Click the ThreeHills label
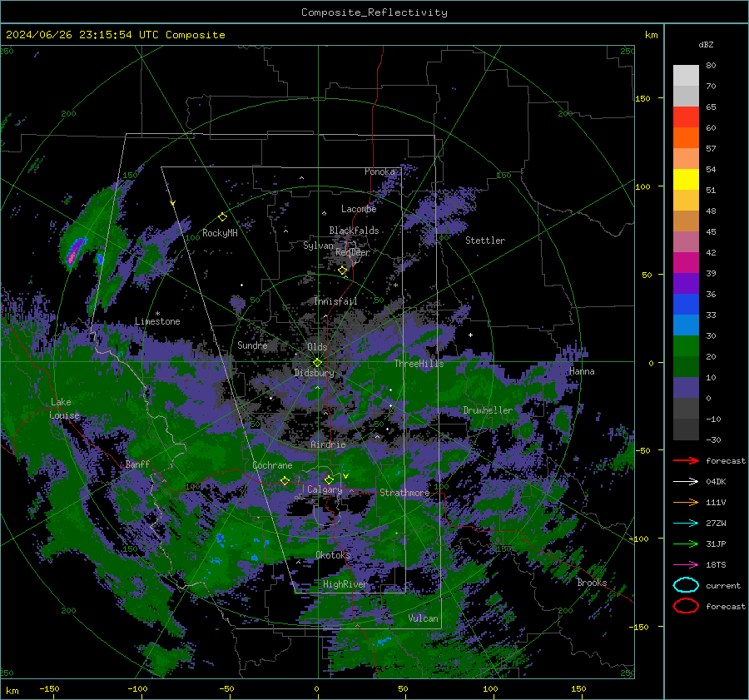Screen dimensions: 749x700 pyautogui.click(x=419, y=364)
